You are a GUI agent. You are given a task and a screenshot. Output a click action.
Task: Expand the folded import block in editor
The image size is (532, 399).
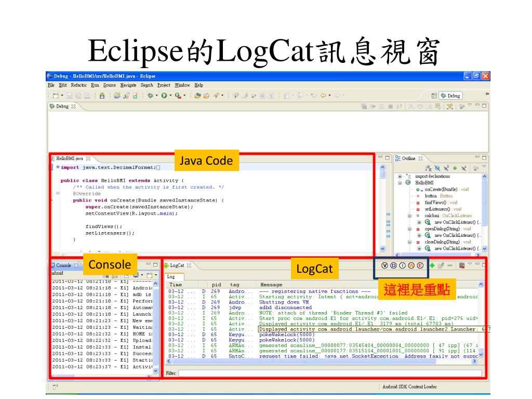click(58, 167)
